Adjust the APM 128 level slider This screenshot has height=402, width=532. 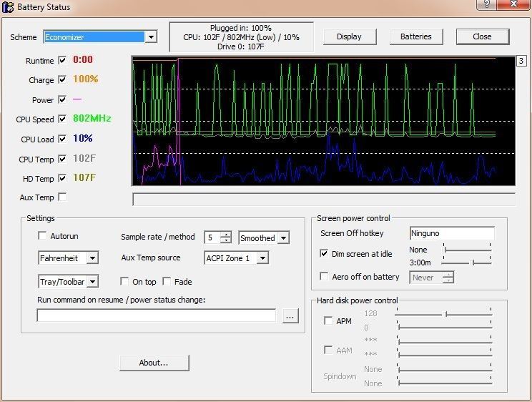[x=444, y=314]
